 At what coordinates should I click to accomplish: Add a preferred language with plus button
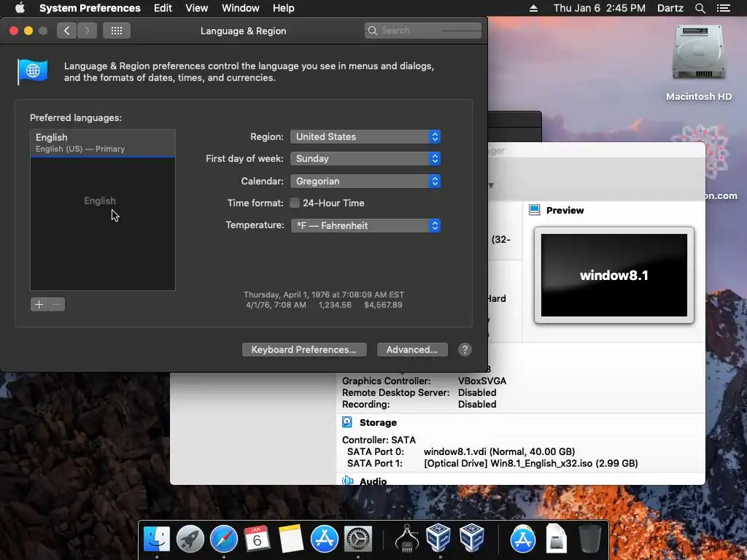(x=39, y=304)
